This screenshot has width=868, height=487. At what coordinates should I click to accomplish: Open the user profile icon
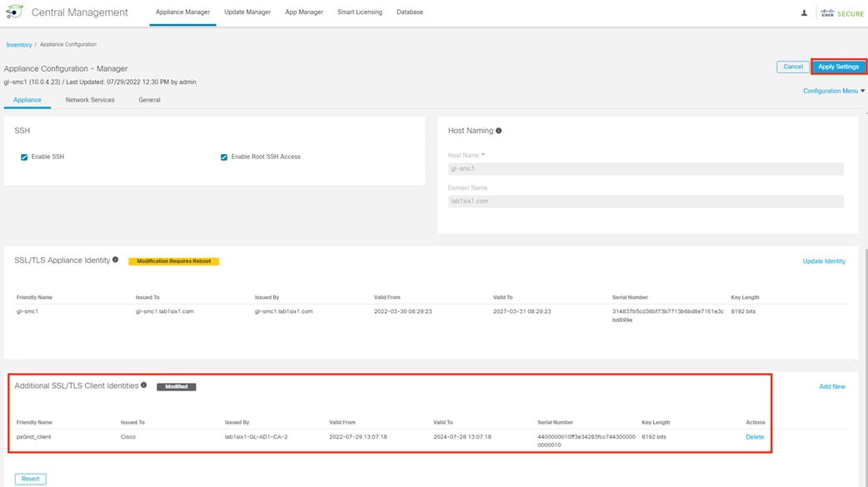coord(804,12)
